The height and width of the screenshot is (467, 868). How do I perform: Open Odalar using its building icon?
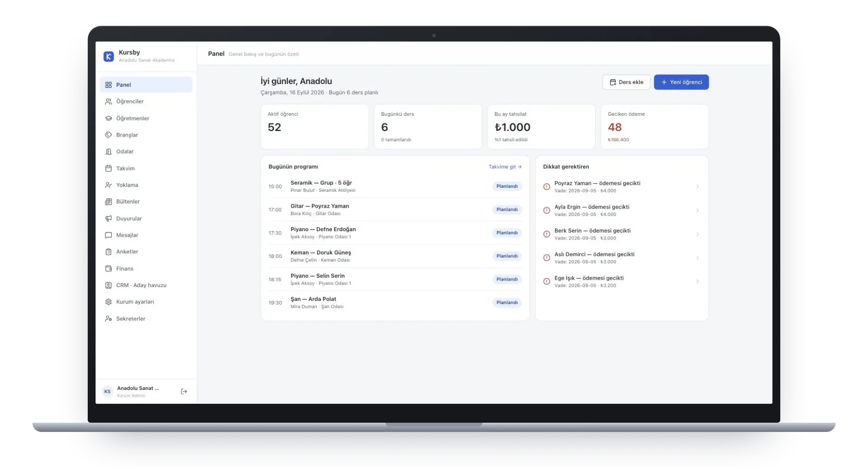pos(108,151)
